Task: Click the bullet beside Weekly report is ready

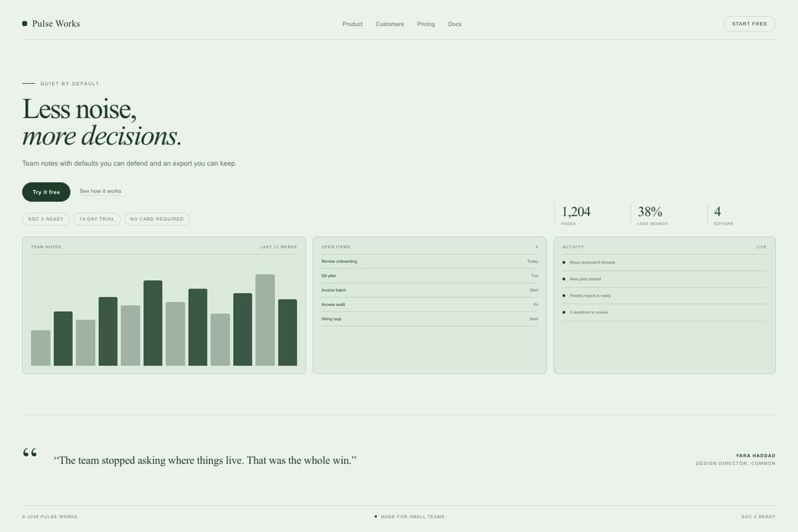Action: 564,296
